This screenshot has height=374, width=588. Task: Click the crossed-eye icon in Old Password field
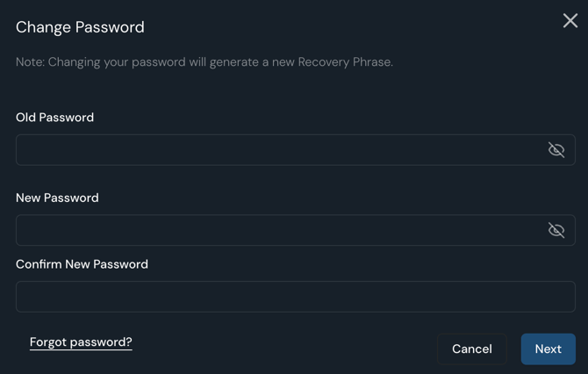pyautogui.click(x=556, y=150)
